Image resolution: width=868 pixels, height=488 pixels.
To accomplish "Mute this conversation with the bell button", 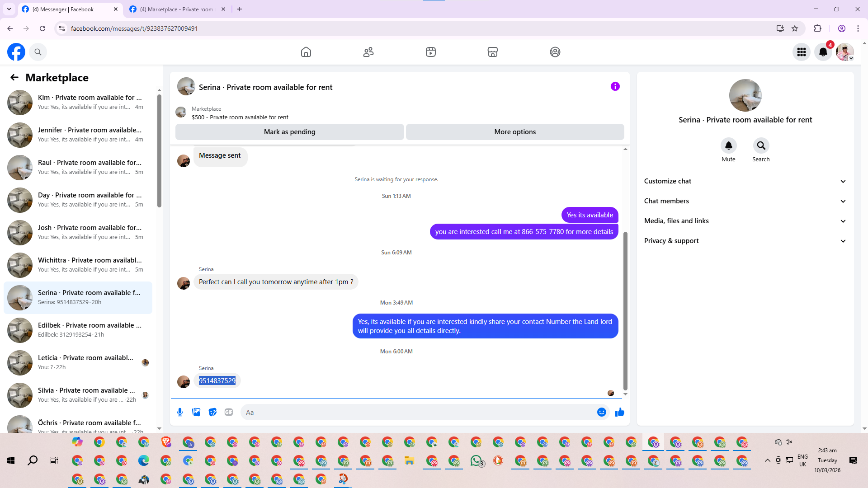I will tap(728, 145).
